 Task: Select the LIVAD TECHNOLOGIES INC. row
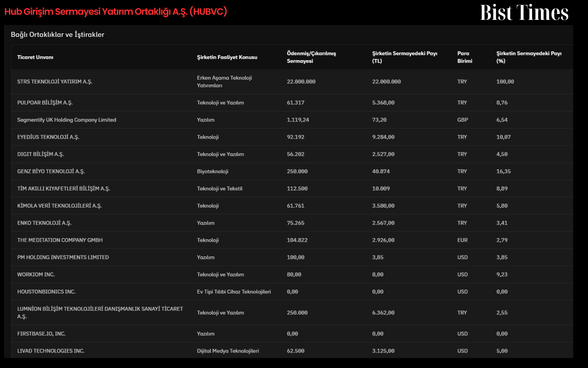click(292, 351)
